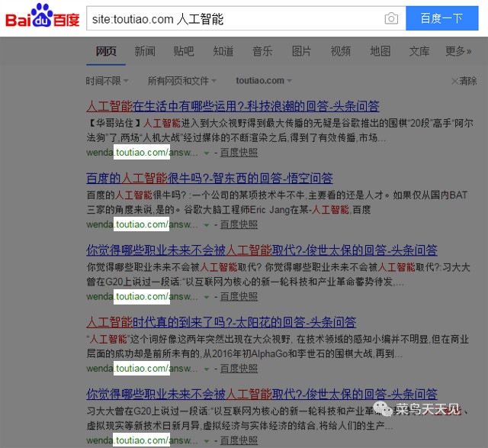Click snippet text mentioning Eric Jang
The height and width of the screenshot is (448, 488).
[277, 202]
